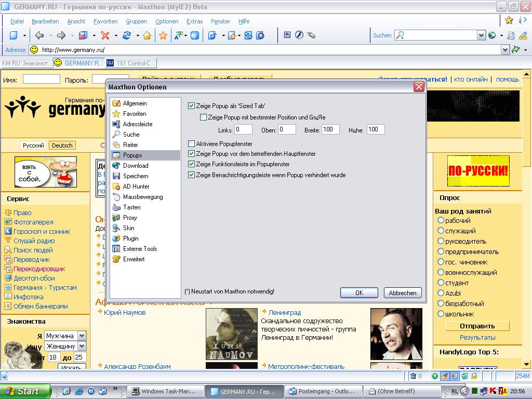Click the Deutsch language button
532x399 pixels.
[62, 145]
